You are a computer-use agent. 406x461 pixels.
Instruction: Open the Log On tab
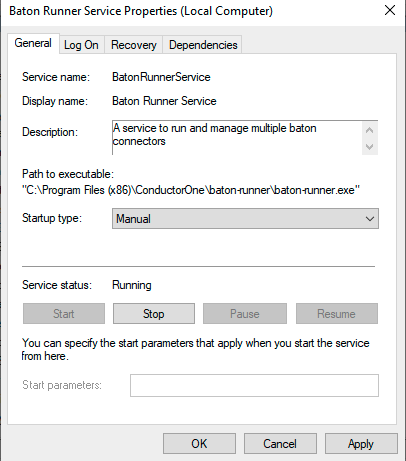point(81,45)
